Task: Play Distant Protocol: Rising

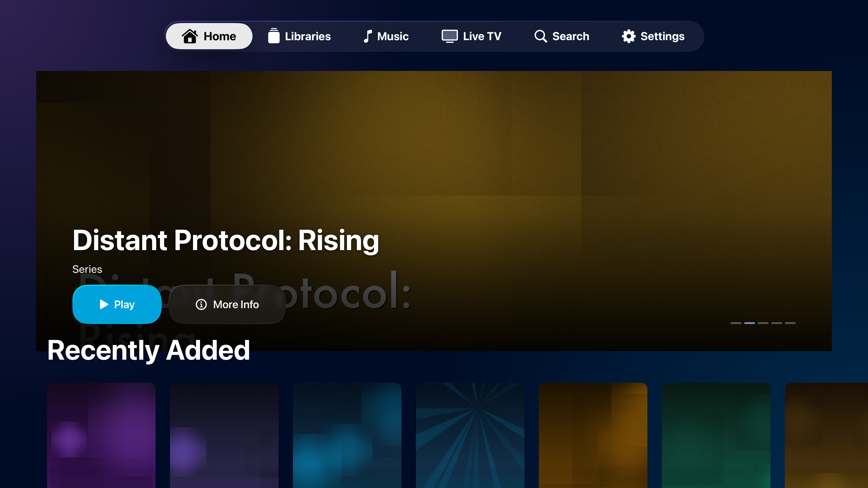Action: [117, 304]
